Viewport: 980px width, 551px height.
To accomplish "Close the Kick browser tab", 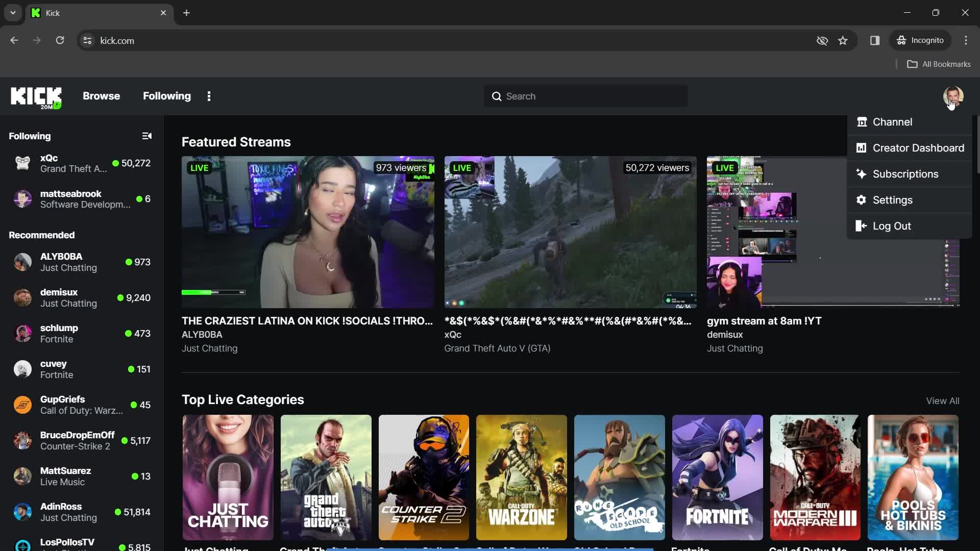I will pos(163,13).
